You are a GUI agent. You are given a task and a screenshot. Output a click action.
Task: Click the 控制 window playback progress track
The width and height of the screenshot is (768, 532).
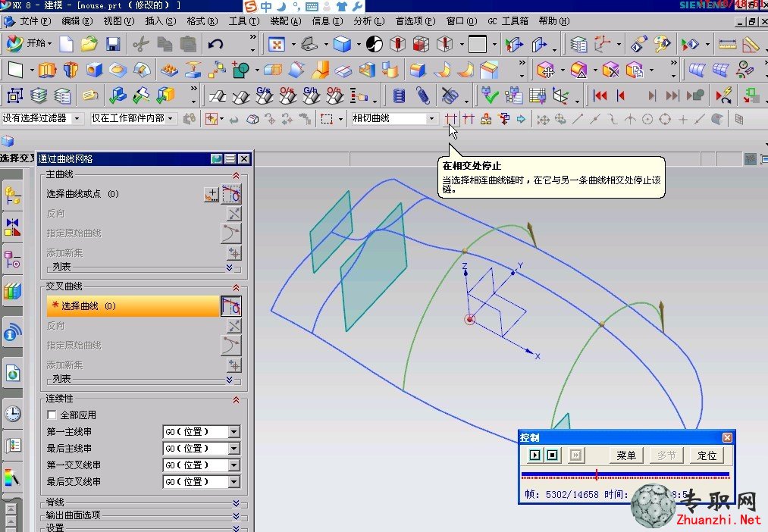pyautogui.click(x=625, y=474)
